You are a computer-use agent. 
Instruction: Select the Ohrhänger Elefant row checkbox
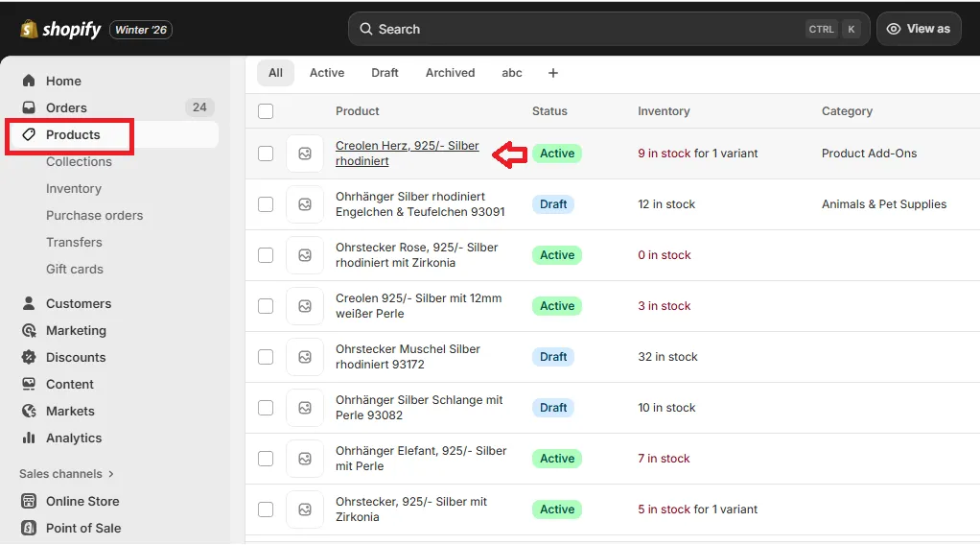[266, 459]
